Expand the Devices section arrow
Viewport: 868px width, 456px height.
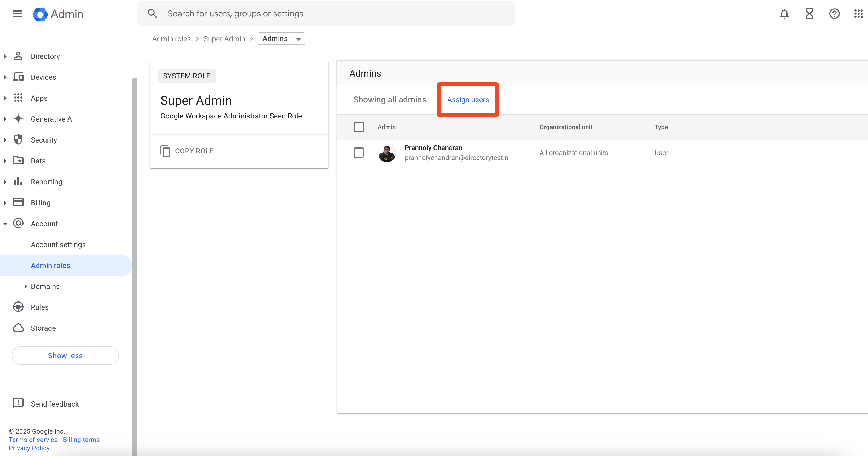point(5,77)
